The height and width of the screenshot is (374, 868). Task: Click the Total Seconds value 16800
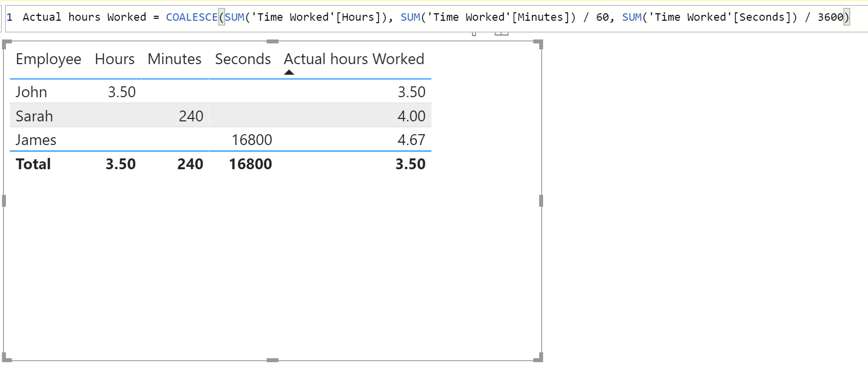click(250, 164)
